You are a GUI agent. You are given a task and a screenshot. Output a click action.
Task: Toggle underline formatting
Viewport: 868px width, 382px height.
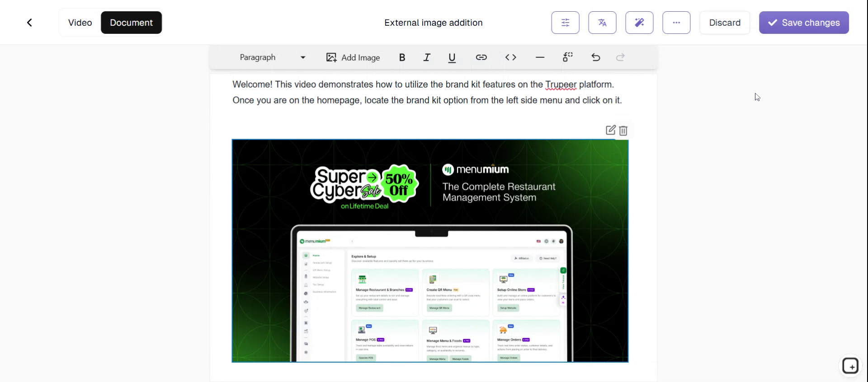pos(452,57)
